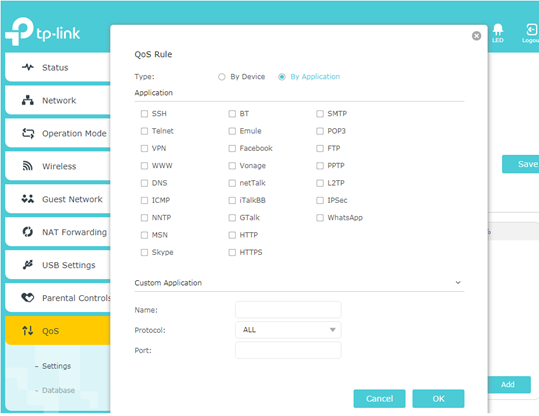Open the NAT Forwarding menu

(x=58, y=232)
